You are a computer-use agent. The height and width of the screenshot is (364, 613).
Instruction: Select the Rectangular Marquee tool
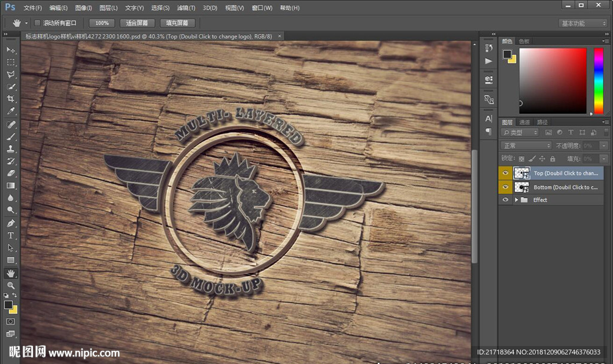(11, 62)
